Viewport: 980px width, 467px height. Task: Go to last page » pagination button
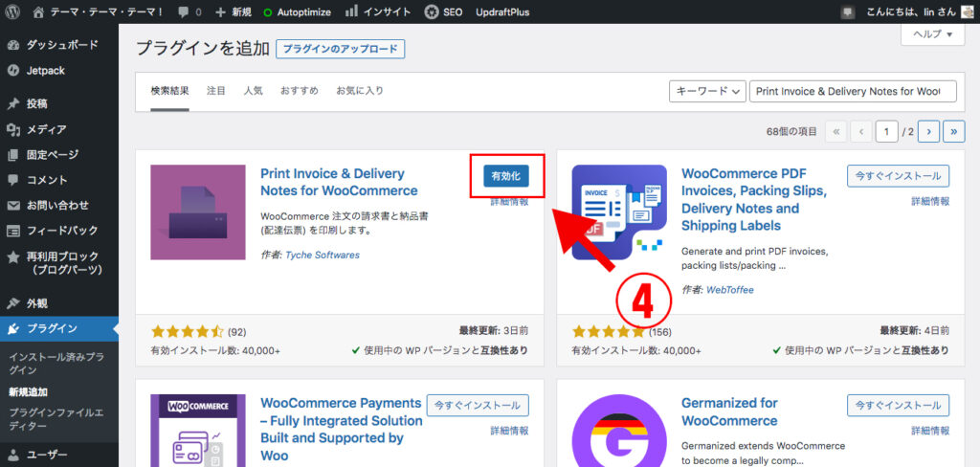click(x=954, y=131)
